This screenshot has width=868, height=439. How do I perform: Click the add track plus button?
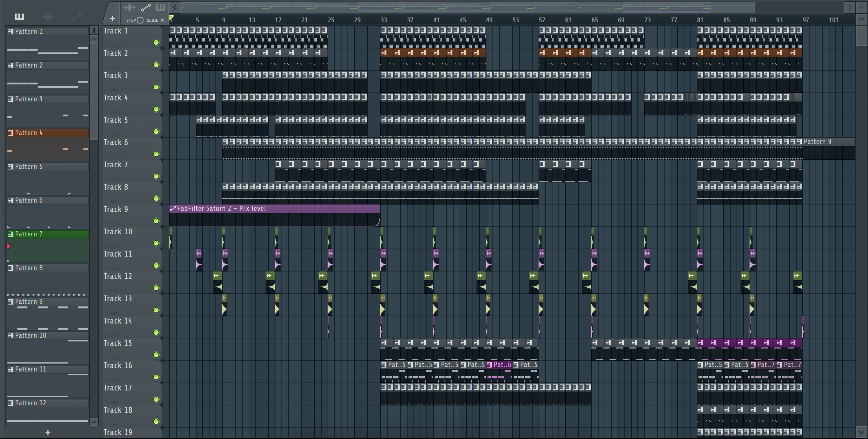pyautogui.click(x=112, y=19)
